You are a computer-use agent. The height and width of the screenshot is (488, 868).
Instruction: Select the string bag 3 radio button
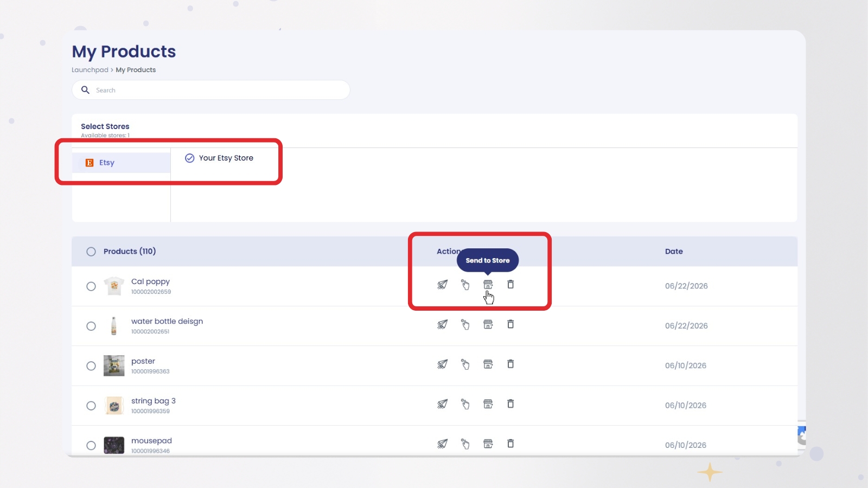91,406
